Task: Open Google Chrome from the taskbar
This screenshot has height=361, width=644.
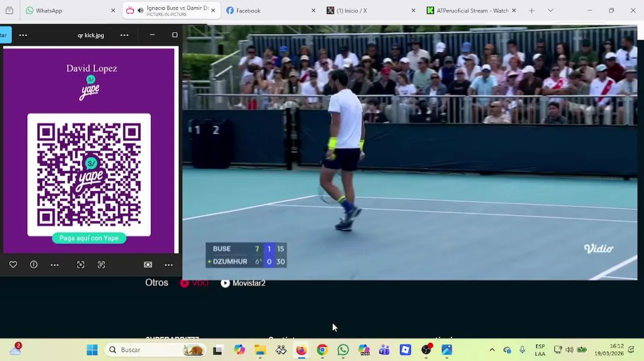Action: pyautogui.click(x=322, y=350)
